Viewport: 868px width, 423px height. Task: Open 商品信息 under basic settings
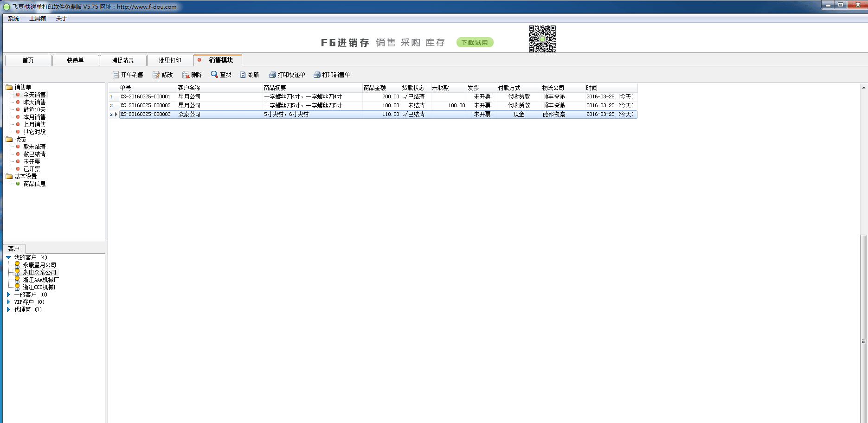click(x=34, y=184)
